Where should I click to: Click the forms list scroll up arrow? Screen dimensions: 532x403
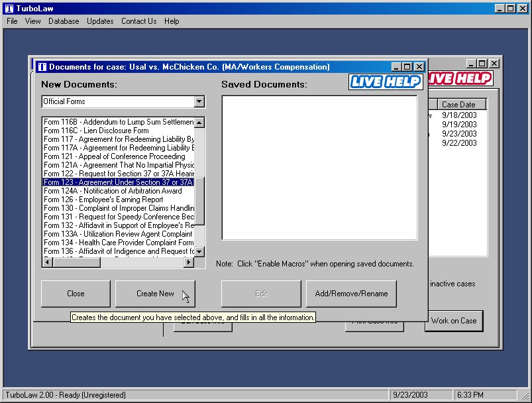pyautogui.click(x=199, y=122)
